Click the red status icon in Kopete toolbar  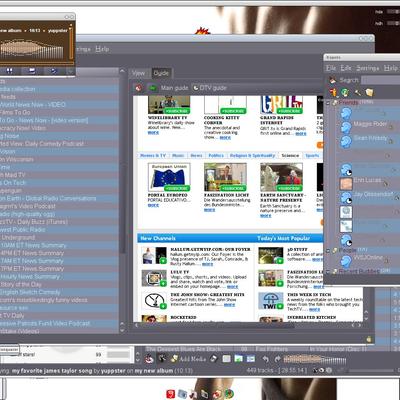point(333,92)
